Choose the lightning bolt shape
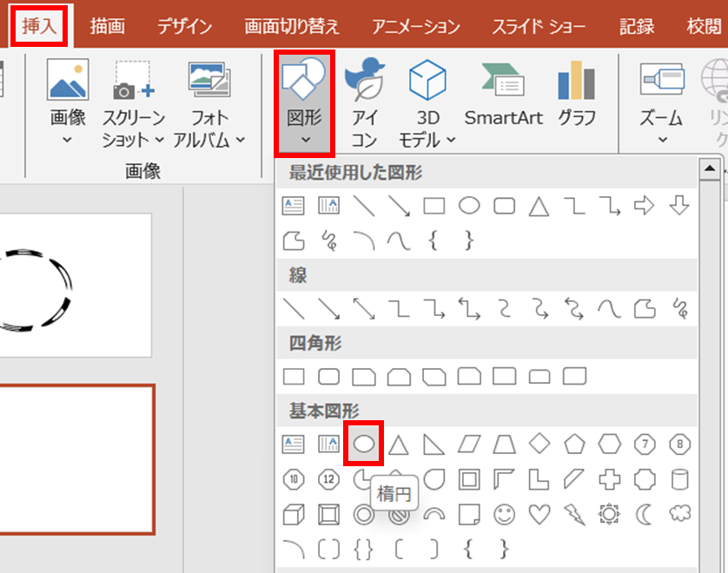 574,515
